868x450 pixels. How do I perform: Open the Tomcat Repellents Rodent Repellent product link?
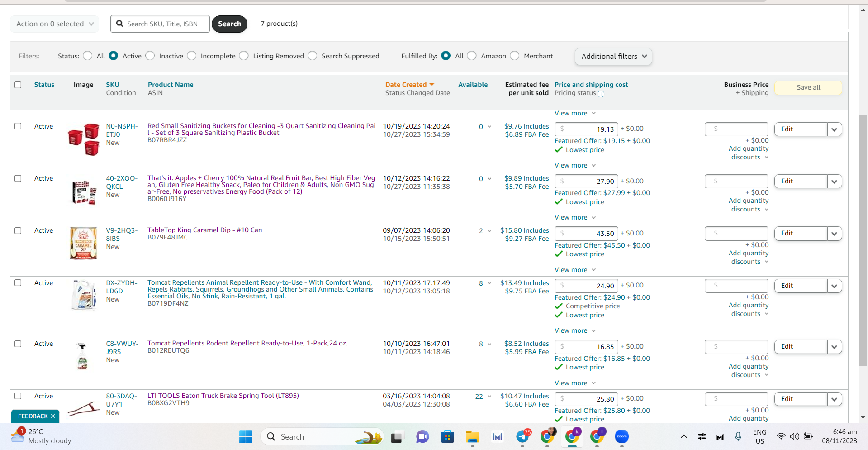click(247, 343)
